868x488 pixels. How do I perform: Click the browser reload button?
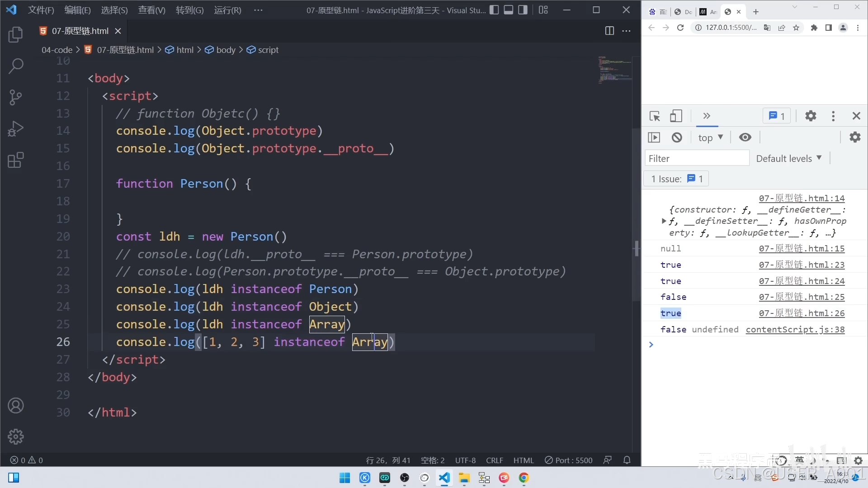click(x=680, y=28)
